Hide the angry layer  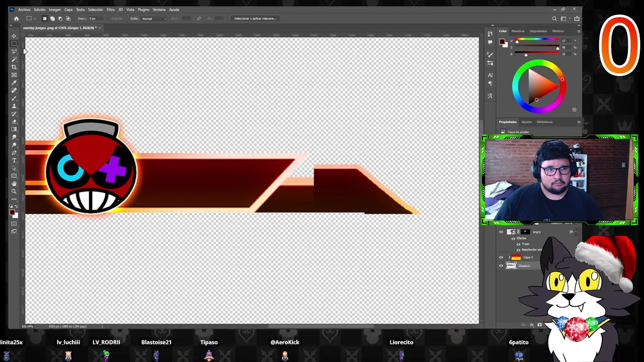point(501,232)
